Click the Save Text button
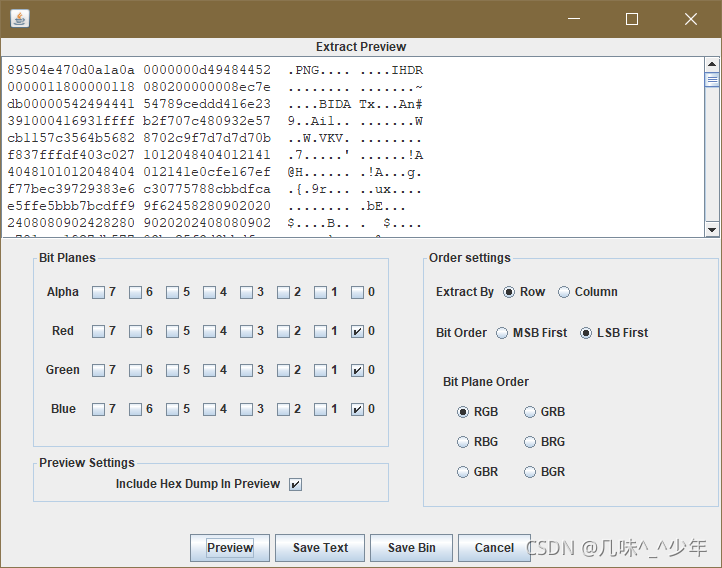This screenshot has height=568, width=722. tap(320, 548)
